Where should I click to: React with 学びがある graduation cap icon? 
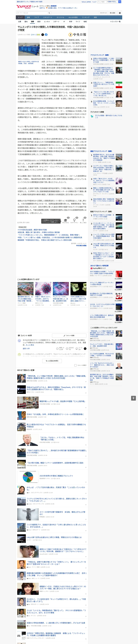click(x=66, y=220)
